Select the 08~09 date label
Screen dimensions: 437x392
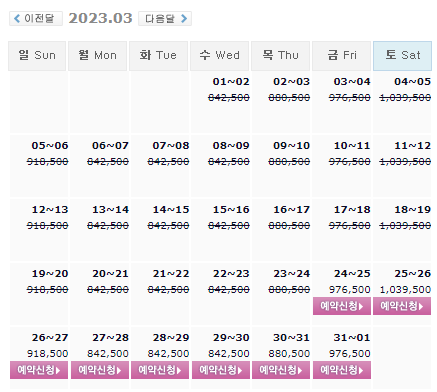[231, 146]
